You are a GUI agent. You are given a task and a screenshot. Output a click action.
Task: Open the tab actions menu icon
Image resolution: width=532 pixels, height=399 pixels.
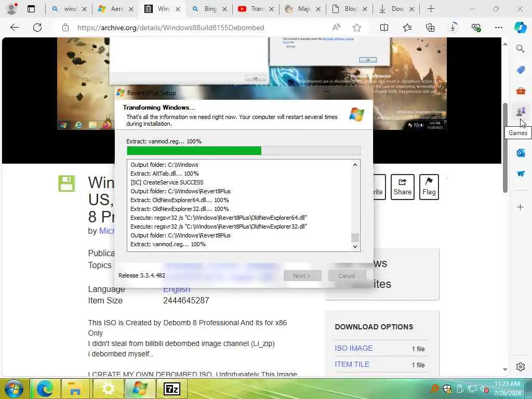[31, 9]
